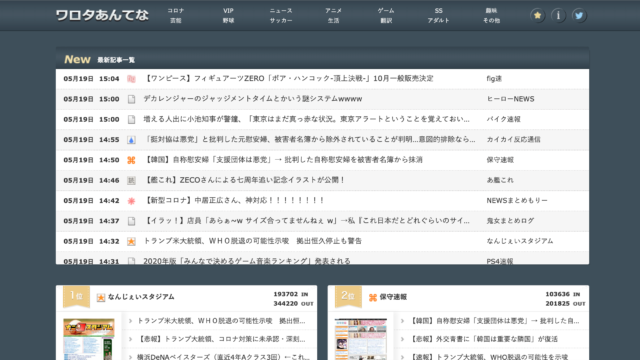Click source name fig速
This screenshot has height=360, width=640.
pos(494,78)
